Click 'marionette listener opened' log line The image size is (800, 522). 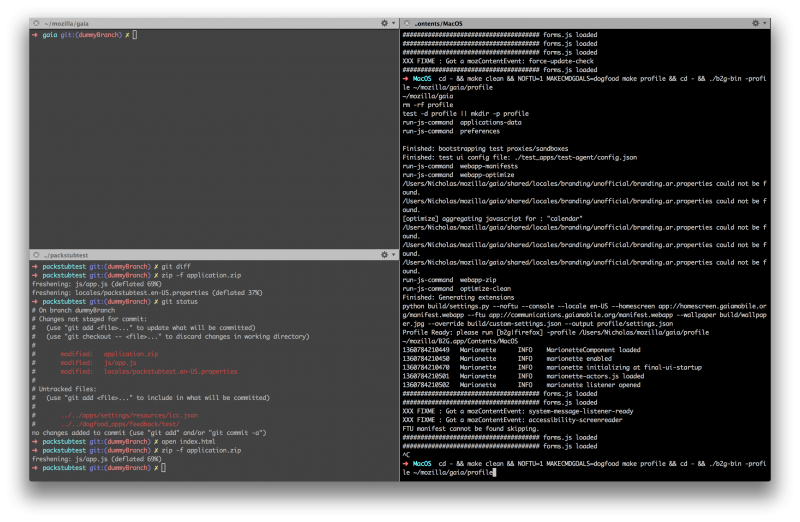[521, 385]
